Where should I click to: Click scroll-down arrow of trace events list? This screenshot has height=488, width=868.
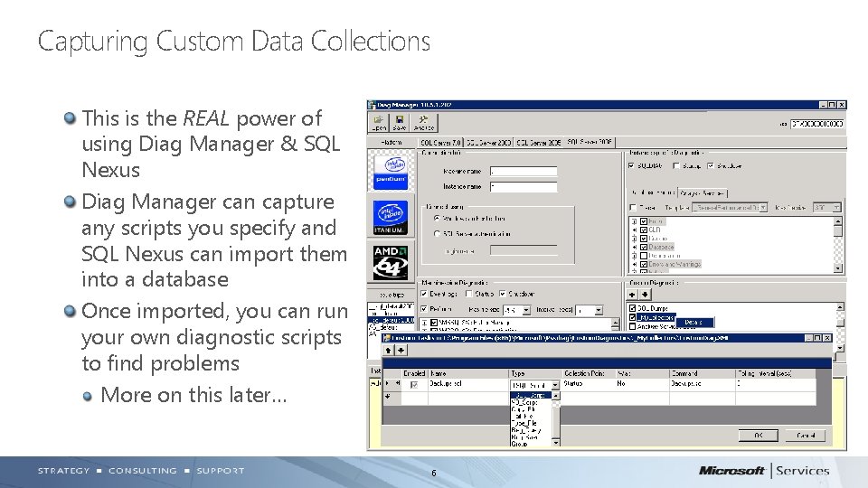837,268
